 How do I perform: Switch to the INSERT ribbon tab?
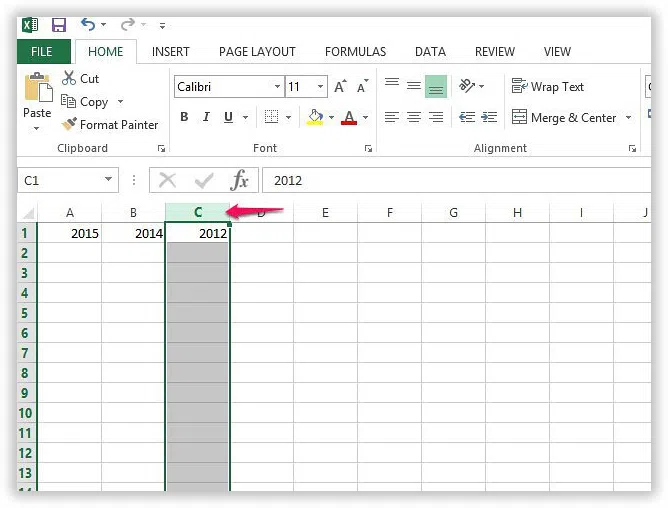click(171, 52)
